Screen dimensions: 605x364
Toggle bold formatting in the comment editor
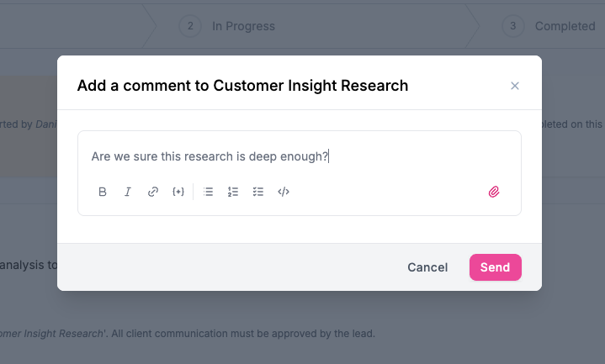click(x=103, y=192)
